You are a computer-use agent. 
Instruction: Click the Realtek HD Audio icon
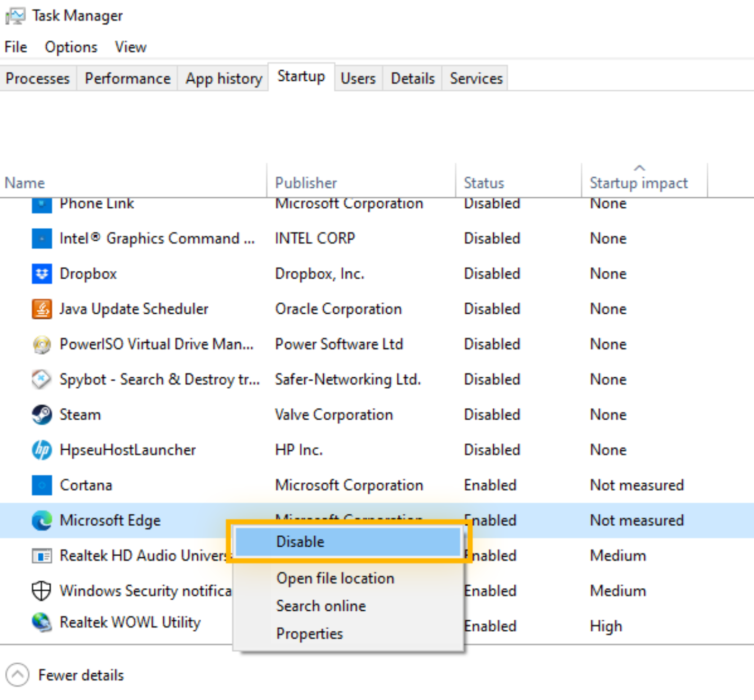[41, 556]
